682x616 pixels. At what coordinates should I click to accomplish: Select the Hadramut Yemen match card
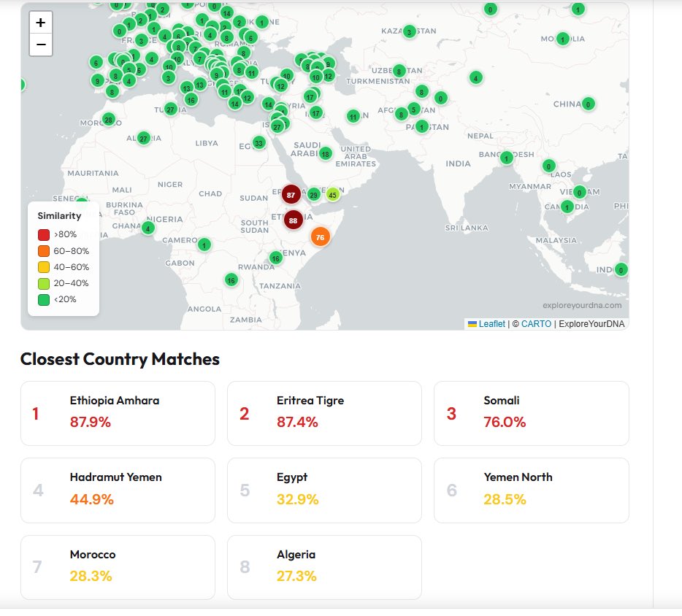(x=118, y=490)
